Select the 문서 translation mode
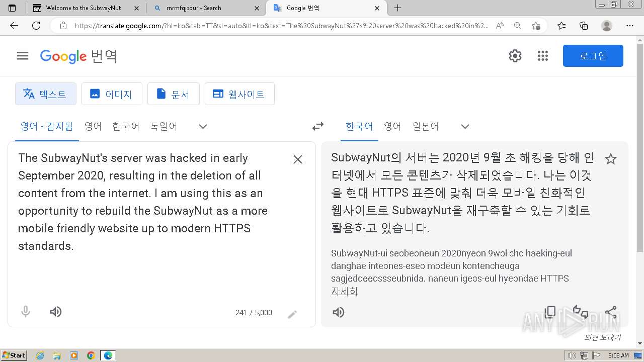This screenshot has width=644, height=362. point(174,94)
